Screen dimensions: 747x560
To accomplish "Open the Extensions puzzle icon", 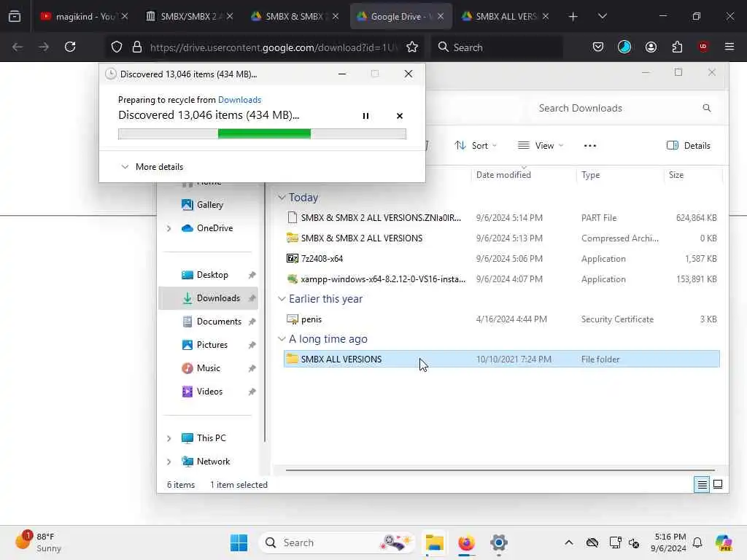I will click(677, 47).
